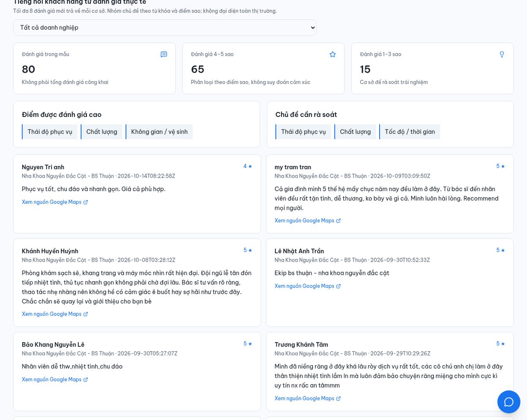Click the Trương Khánh Tâm reviewer name

(x=301, y=344)
